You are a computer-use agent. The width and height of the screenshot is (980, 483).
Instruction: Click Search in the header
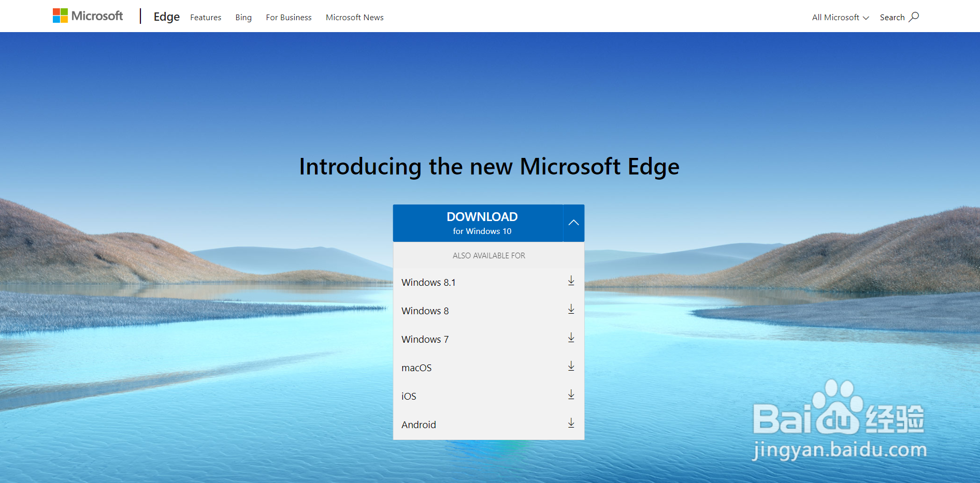pos(899,17)
